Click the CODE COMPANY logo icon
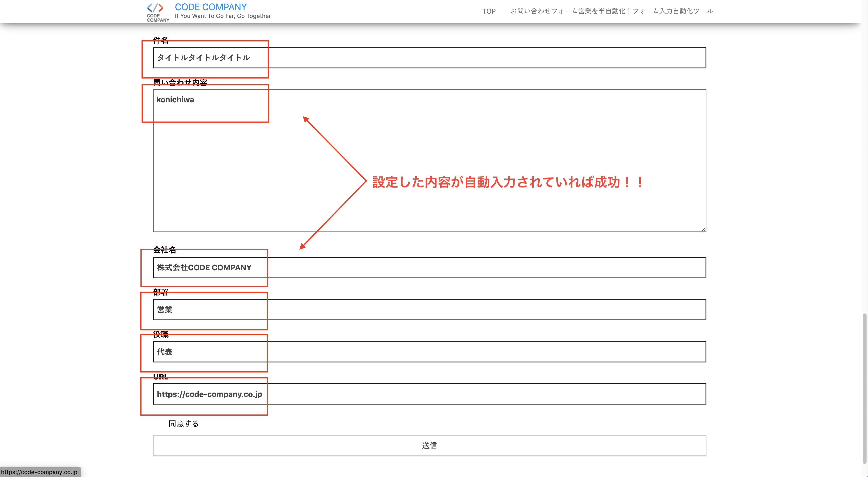The width and height of the screenshot is (868, 477). (158, 12)
